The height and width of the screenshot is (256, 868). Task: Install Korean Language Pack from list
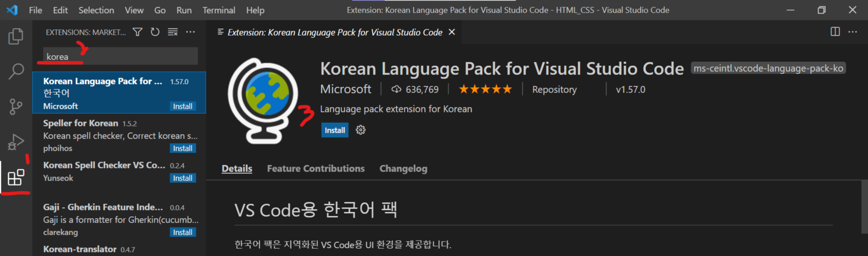(183, 106)
